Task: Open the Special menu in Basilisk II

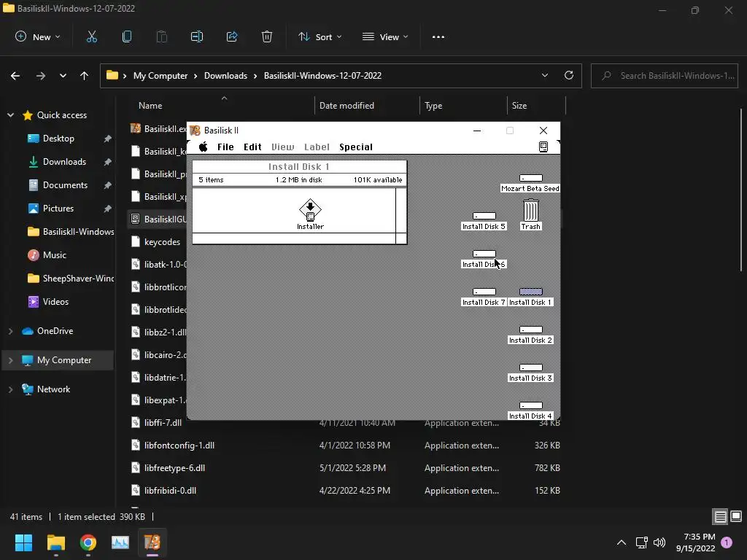Action: [x=356, y=147]
